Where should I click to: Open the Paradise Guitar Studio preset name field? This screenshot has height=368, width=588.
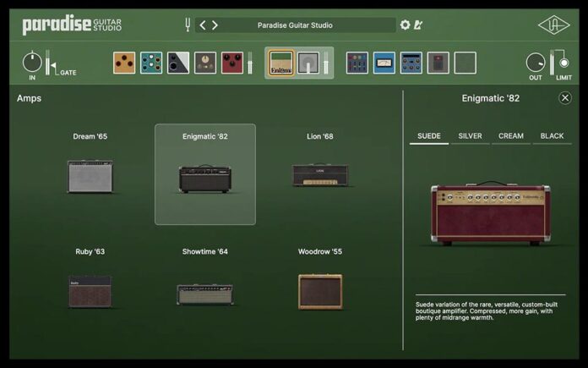tap(295, 25)
